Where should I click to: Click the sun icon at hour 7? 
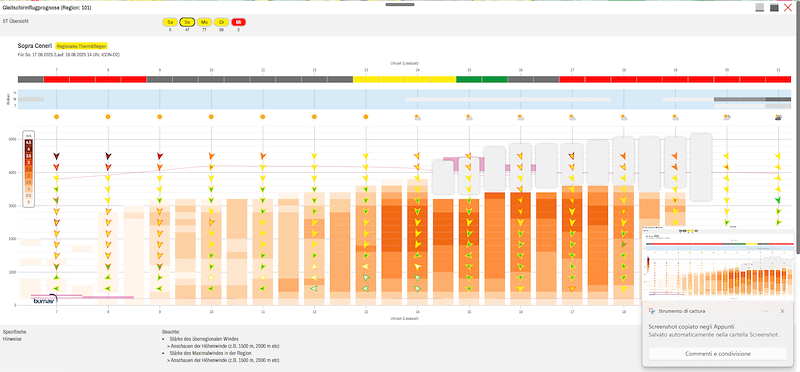[x=57, y=117]
